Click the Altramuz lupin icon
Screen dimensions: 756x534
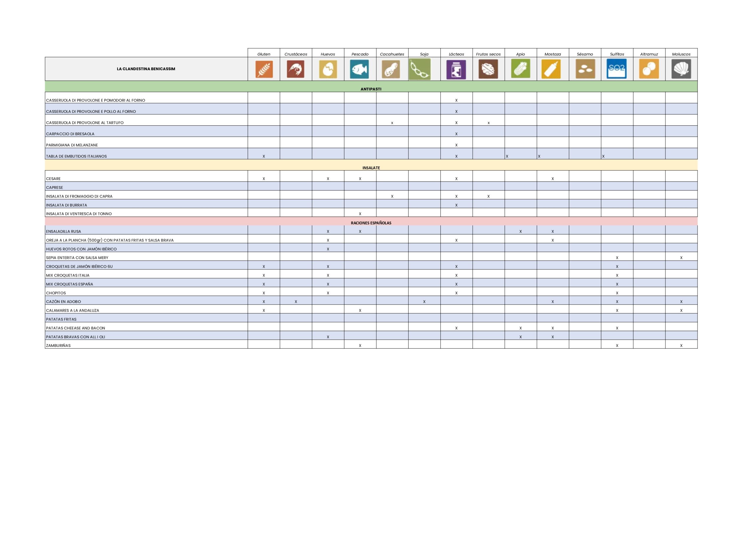point(649,69)
